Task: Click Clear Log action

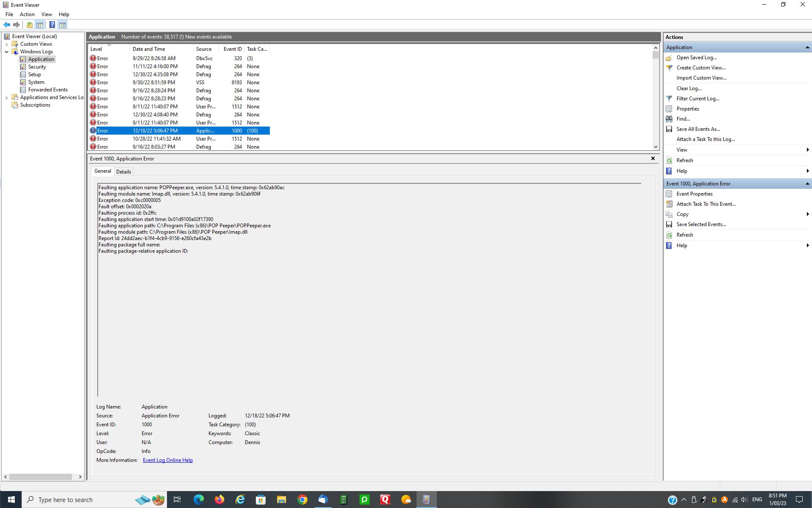Action: (x=689, y=88)
